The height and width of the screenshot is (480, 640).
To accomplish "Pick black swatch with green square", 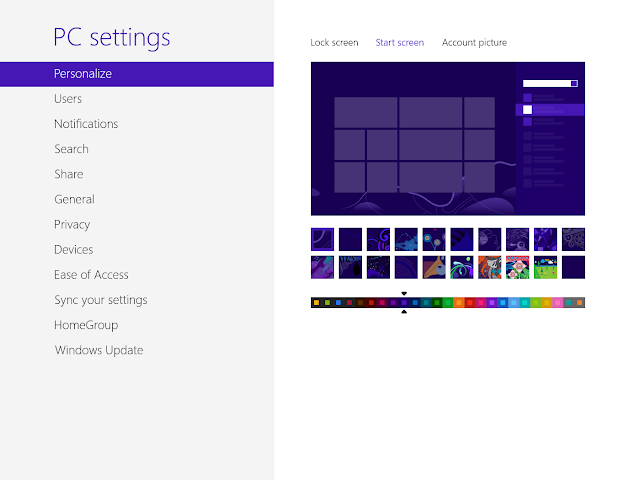I will tap(327, 302).
